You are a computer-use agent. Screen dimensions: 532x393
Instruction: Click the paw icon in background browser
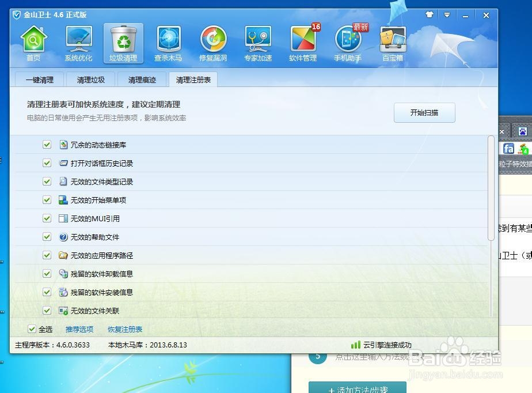tap(523, 131)
